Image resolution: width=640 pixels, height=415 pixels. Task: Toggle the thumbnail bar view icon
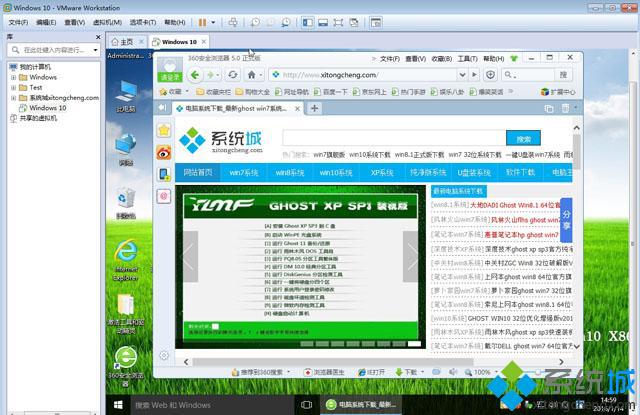[323, 22]
